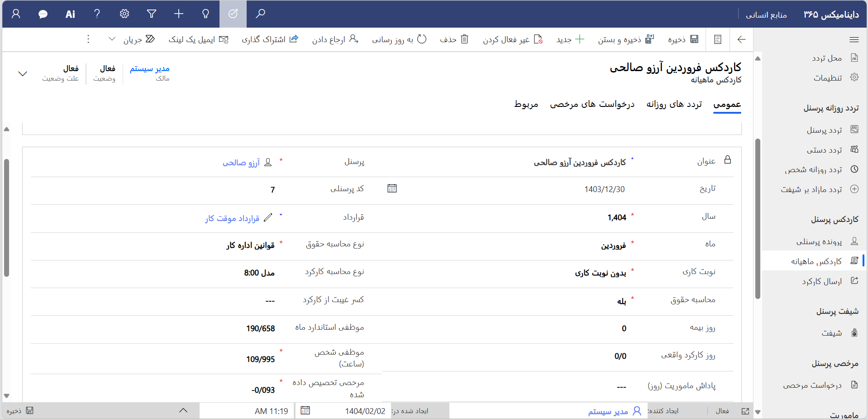Click the lightbulb icon in top bar
The width and height of the screenshot is (868, 419).
(x=206, y=14)
